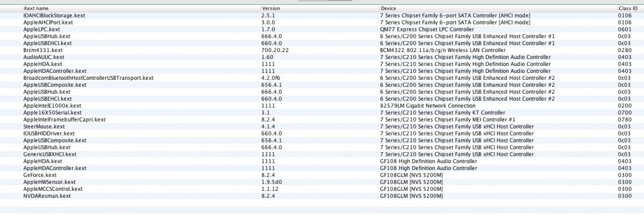644x216 pixels.
Task: Click version 2.5.1 cell
Action: pos(267,16)
